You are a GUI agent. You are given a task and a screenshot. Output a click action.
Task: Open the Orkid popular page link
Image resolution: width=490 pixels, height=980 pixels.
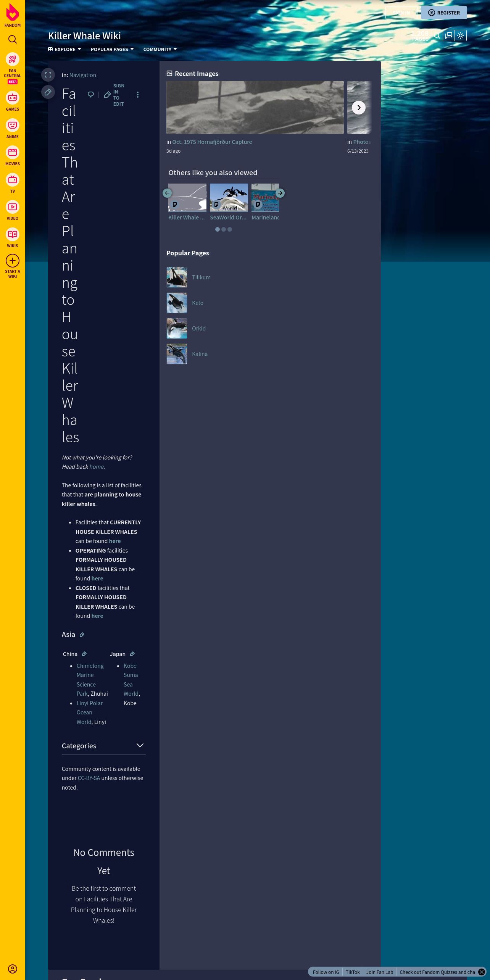[199, 329]
